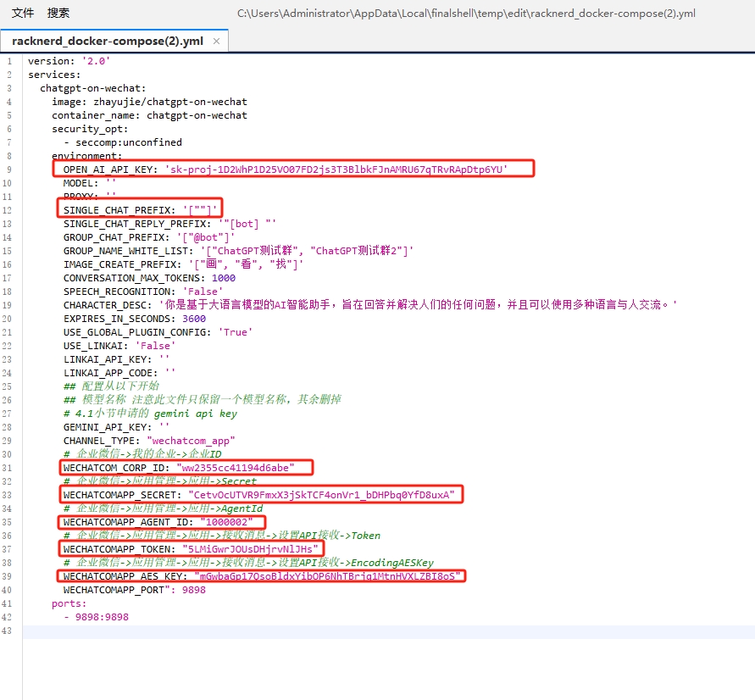Click the container_name line
The image size is (755, 700).
click(150, 115)
